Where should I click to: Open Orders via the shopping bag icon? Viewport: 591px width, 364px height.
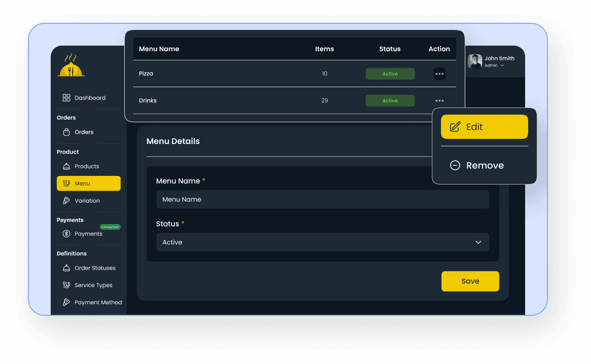click(x=66, y=132)
